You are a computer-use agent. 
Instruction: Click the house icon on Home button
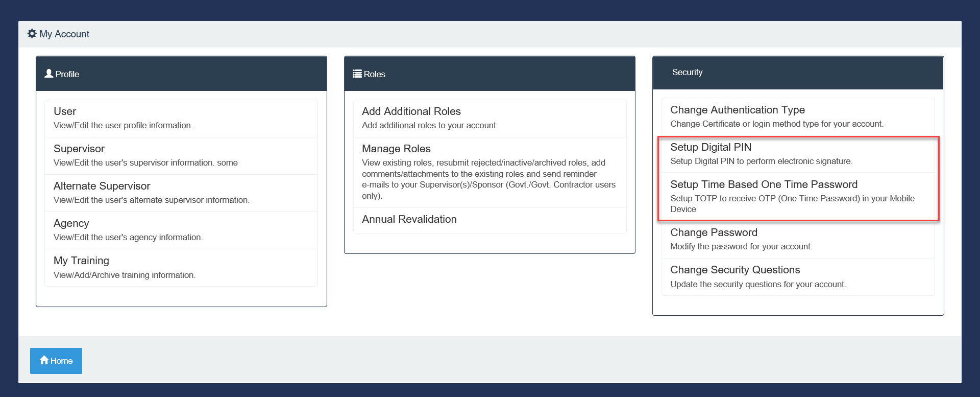tap(44, 360)
